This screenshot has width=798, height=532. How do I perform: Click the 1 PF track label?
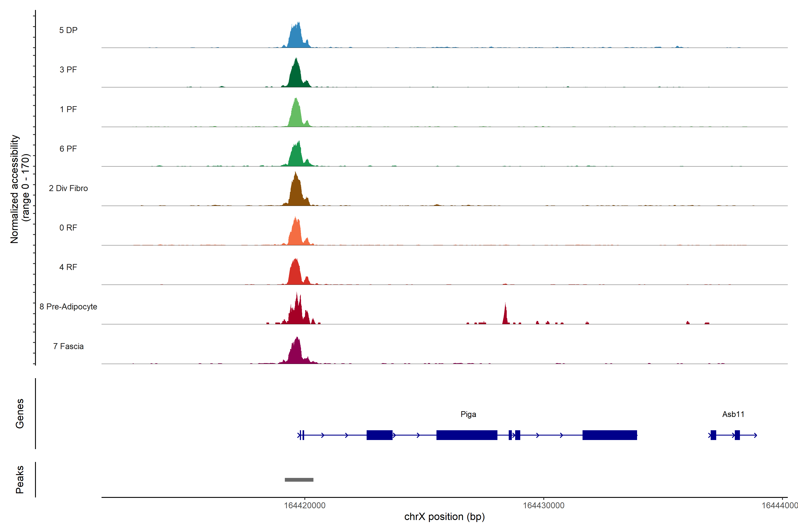click(68, 109)
